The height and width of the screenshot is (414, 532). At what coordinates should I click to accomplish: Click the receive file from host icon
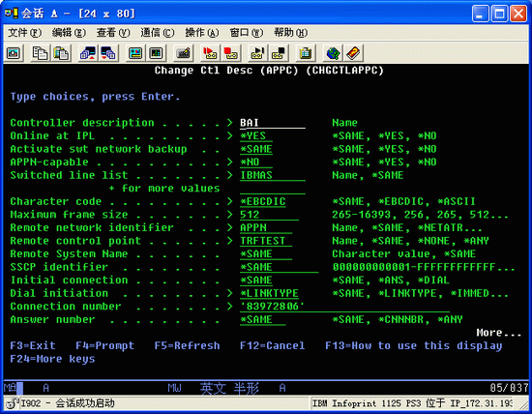point(108,53)
